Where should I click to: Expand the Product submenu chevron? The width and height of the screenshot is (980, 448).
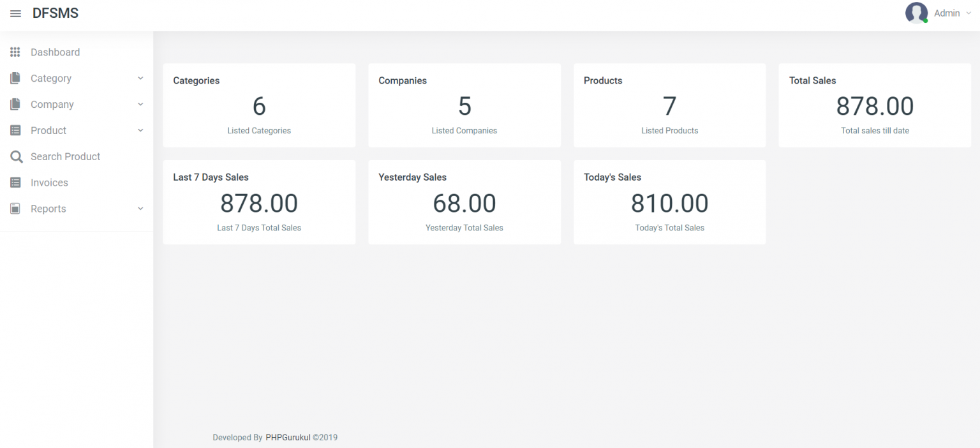(140, 131)
